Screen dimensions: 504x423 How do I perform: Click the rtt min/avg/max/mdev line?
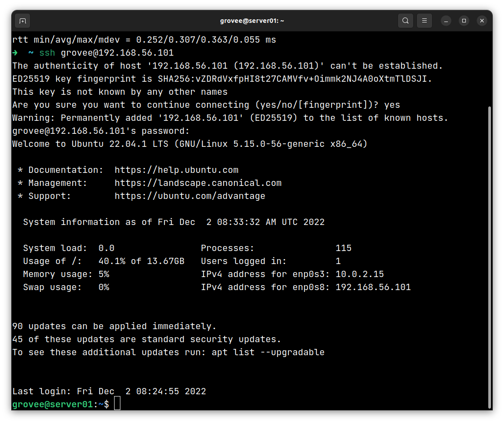coord(144,40)
